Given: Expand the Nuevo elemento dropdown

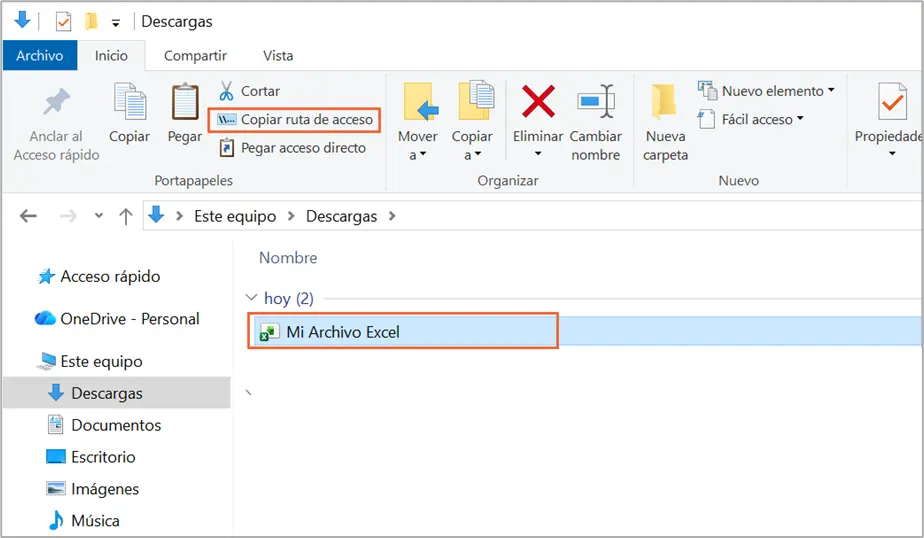Looking at the screenshot, I should coord(831,90).
